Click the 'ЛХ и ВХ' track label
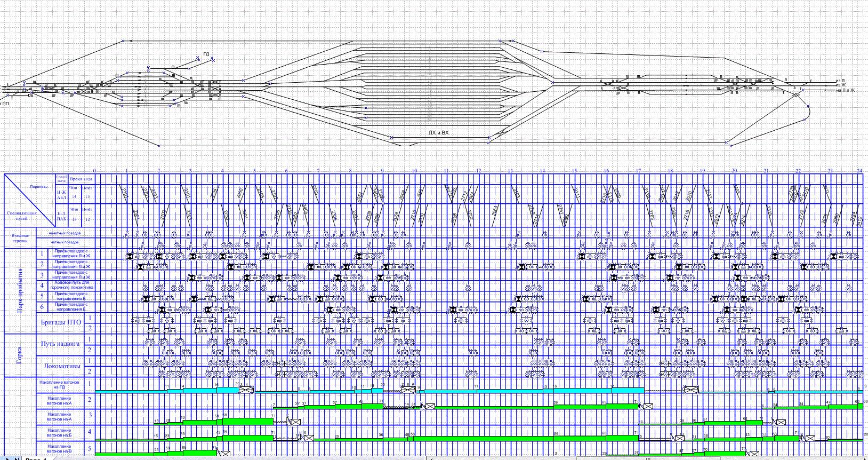 (438, 132)
